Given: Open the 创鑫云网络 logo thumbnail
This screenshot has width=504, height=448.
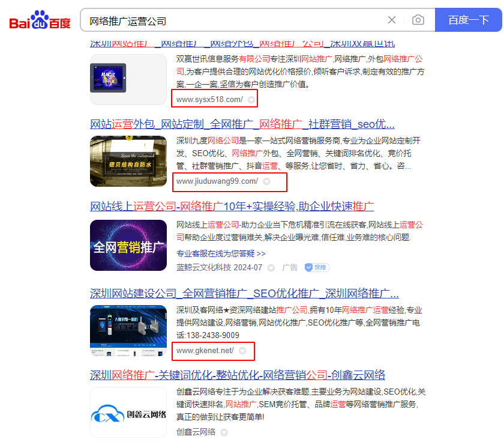Looking at the screenshot, I should 128,413.
